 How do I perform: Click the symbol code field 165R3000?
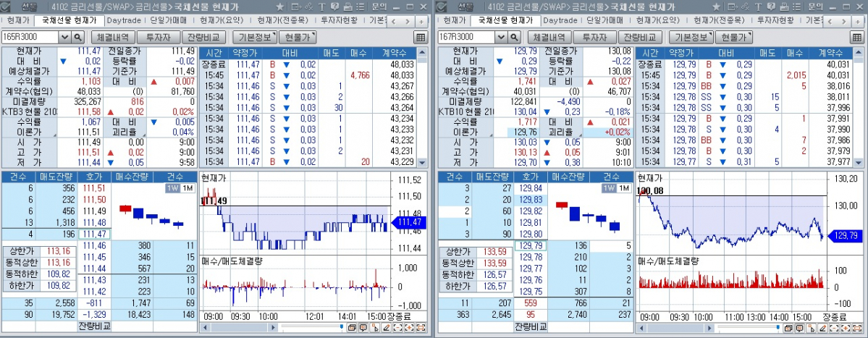tap(30, 37)
